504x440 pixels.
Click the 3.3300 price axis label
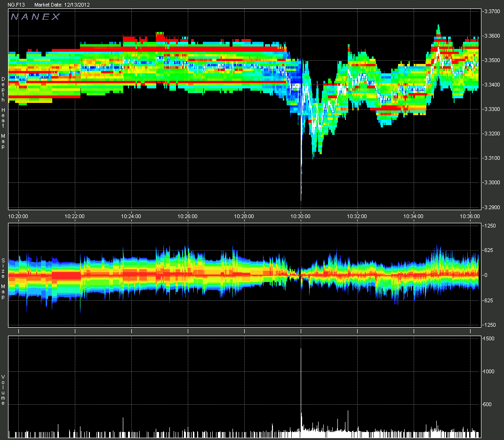point(492,109)
